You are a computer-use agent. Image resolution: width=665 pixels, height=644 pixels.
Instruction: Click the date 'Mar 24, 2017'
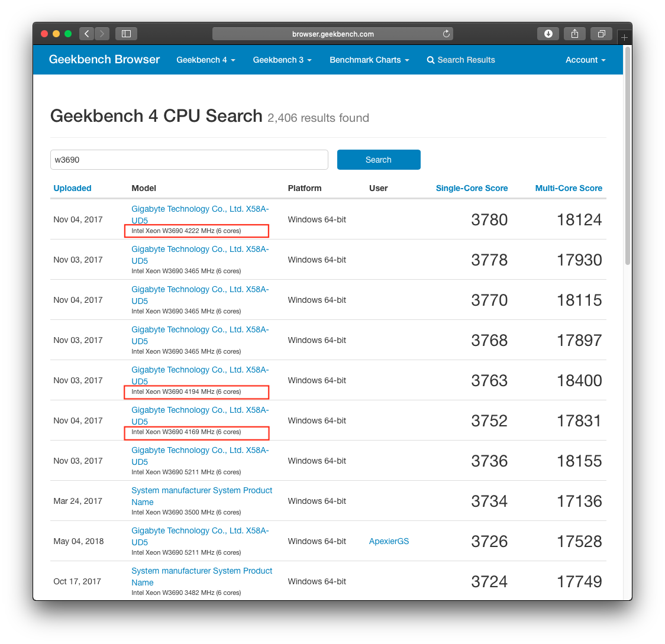78,501
